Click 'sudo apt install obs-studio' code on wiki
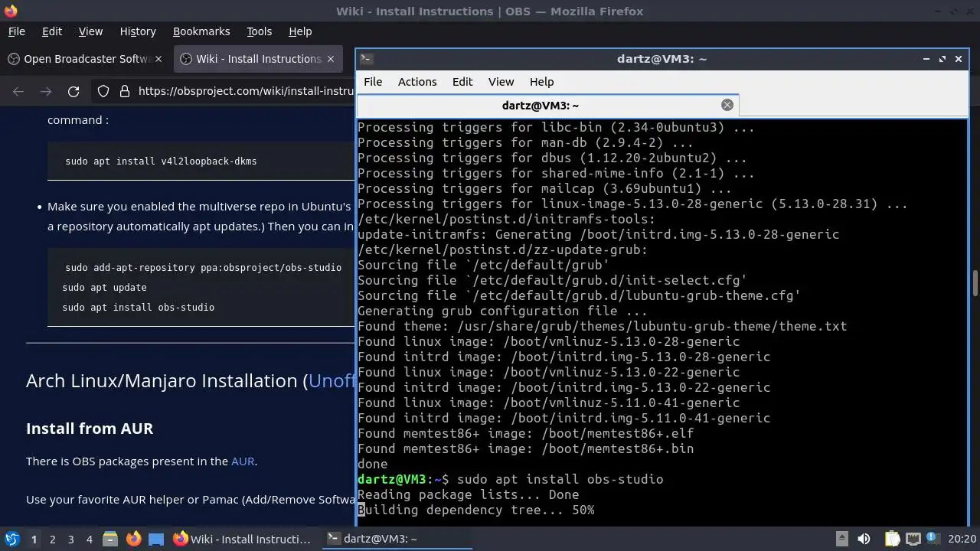 click(x=139, y=308)
